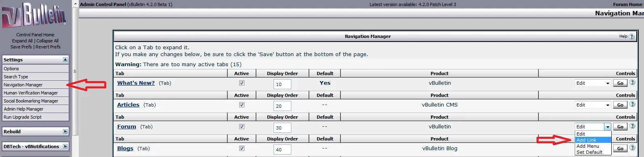
Task: Open Options in Settings menu
Action: pos(36,69)
